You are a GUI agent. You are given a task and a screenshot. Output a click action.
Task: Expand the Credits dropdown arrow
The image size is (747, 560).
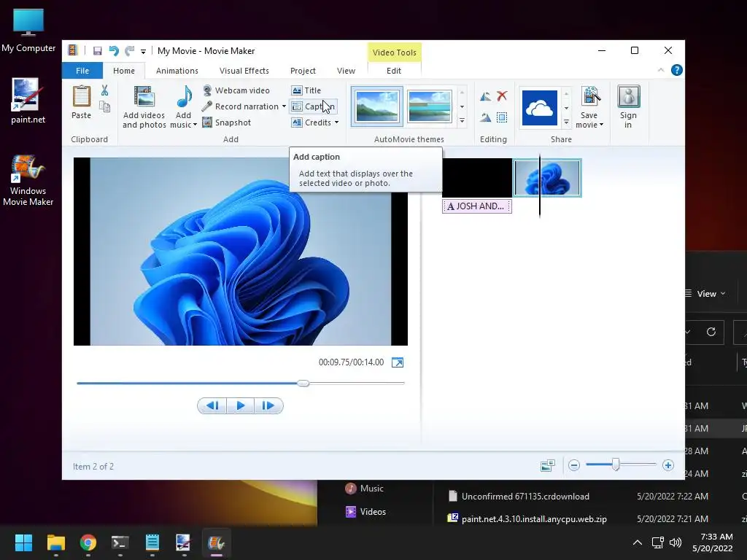337,122
